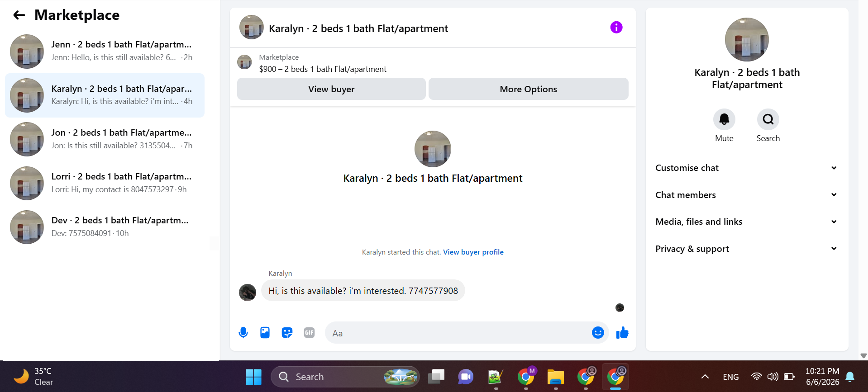Open Dev's apartment conversation
Image resolution: width=868 pixels, height=392 pixels.
pyautogui.click(x=105, y=227)
